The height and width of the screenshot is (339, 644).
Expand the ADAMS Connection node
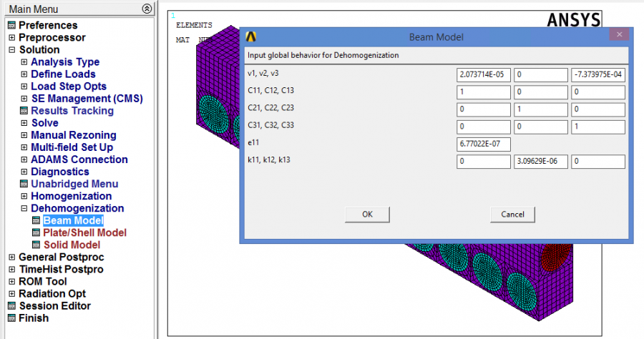[x=24, y=159]
